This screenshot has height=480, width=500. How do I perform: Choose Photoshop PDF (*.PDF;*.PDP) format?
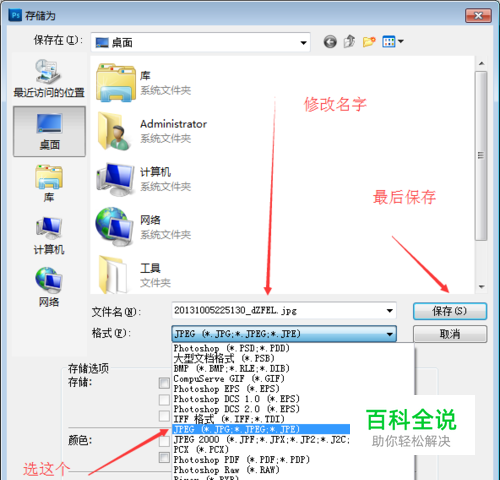coord(242,460)
